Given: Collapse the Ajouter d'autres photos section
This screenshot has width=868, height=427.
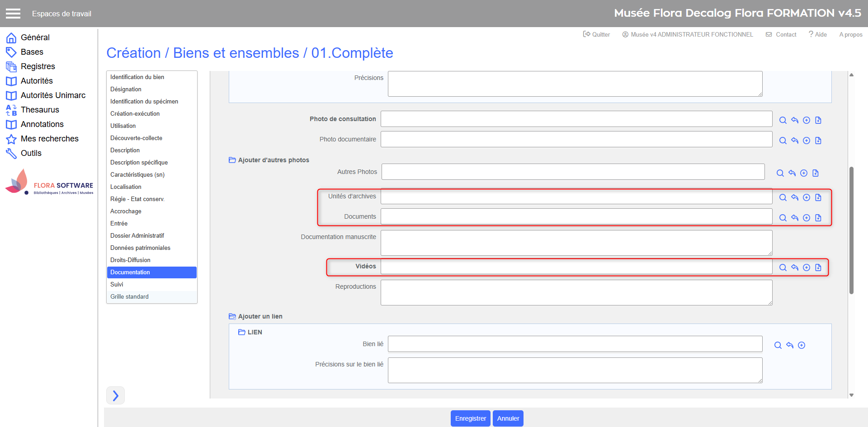Looking at the screenshot, I should point(232,160).
